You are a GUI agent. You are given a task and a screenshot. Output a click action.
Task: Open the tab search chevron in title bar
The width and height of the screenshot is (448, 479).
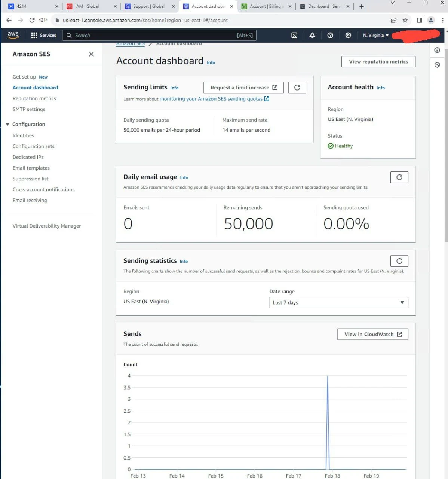pos(392,3)
